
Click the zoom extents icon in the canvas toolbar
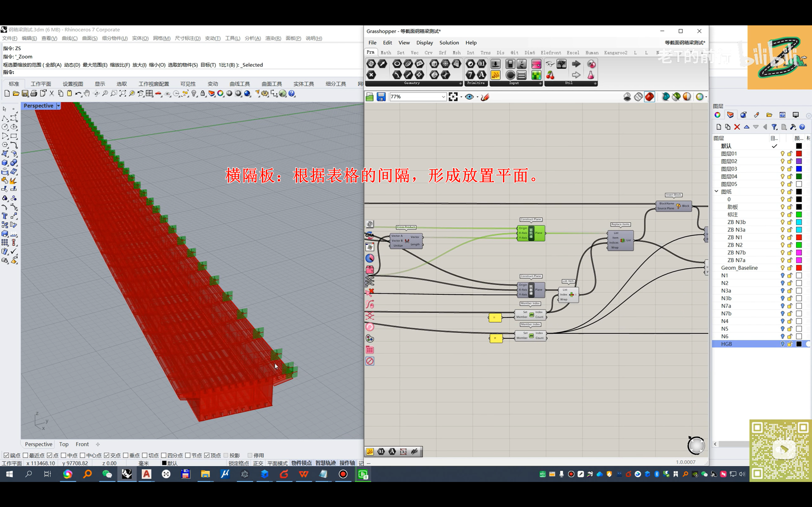click(x=453, y=97)
